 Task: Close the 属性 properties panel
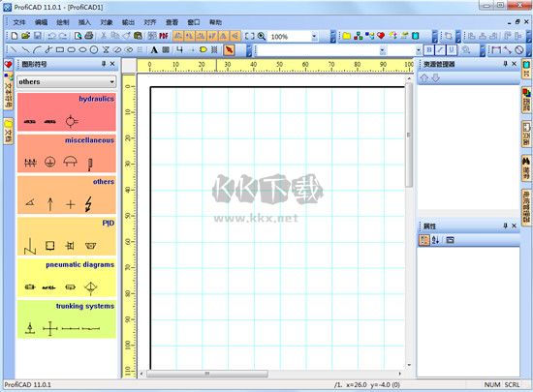514,226
